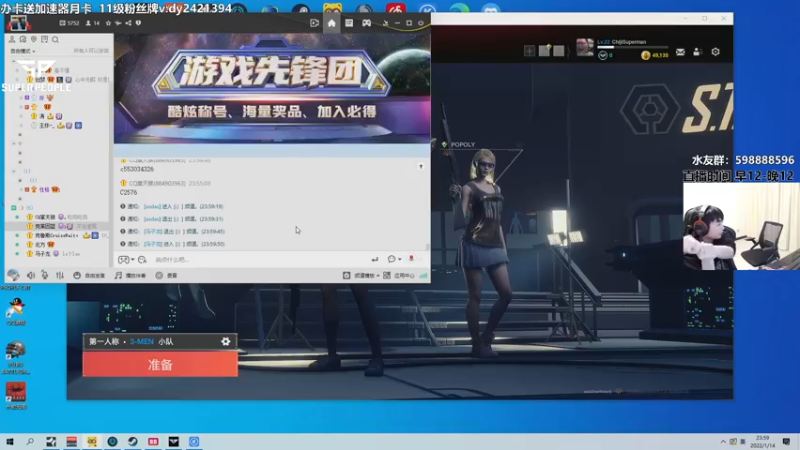This screenshot has width=800, height=450.
Task: Open the channel template dropdown in bottom bar
Action: 361,276
